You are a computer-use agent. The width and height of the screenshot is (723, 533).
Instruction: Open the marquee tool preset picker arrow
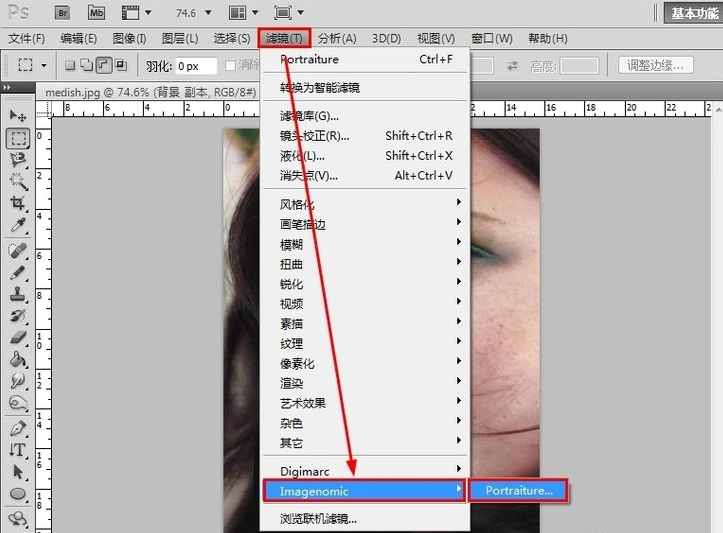[x=44, y=65]
